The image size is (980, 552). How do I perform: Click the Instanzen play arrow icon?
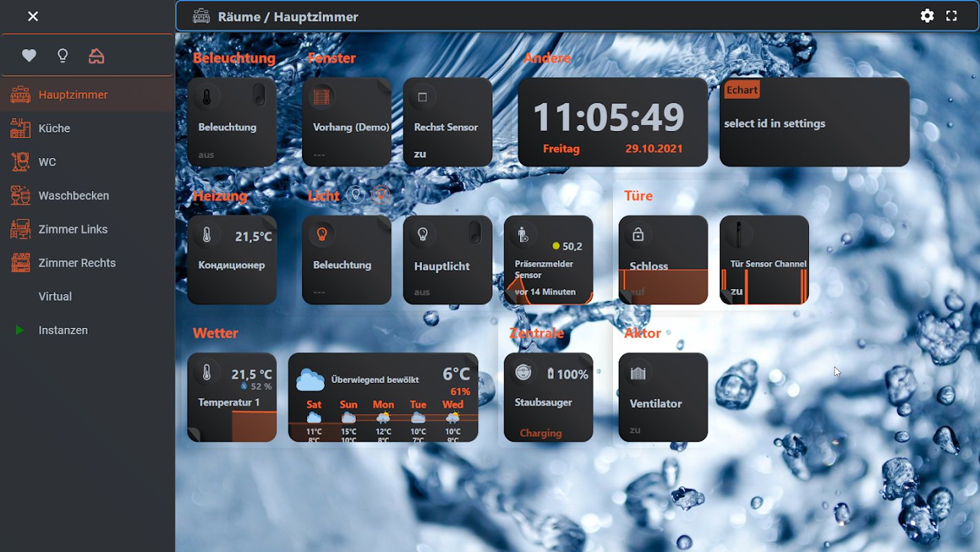[x=20, y=331]
